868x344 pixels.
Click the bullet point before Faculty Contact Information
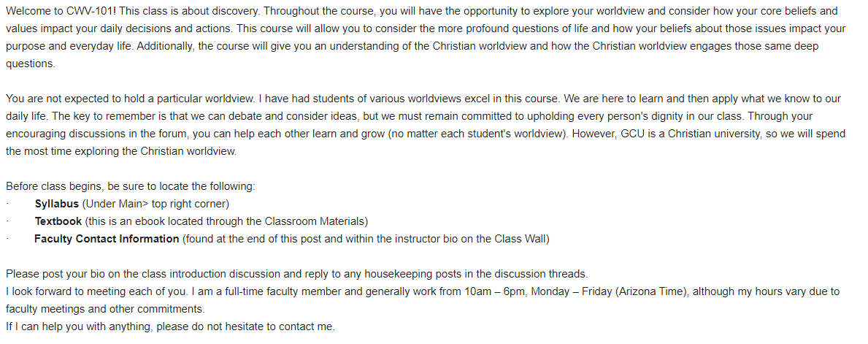pos(7,240)
